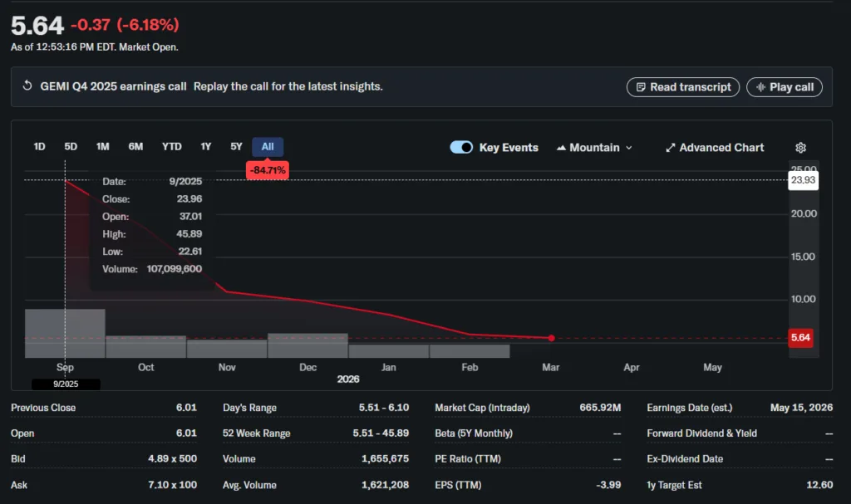
Task: Click the Read transcript button
Action: pyautogui.click(x=682, y=87)
